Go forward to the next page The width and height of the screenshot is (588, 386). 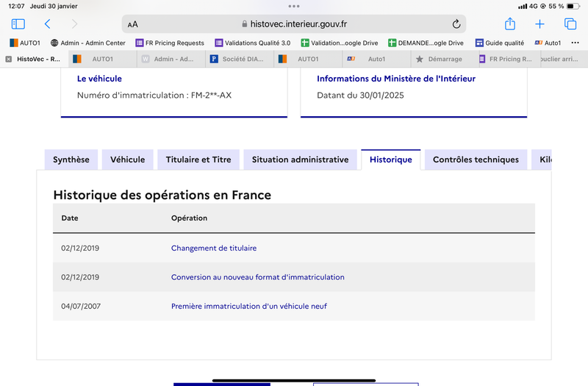tap(74, 24)
